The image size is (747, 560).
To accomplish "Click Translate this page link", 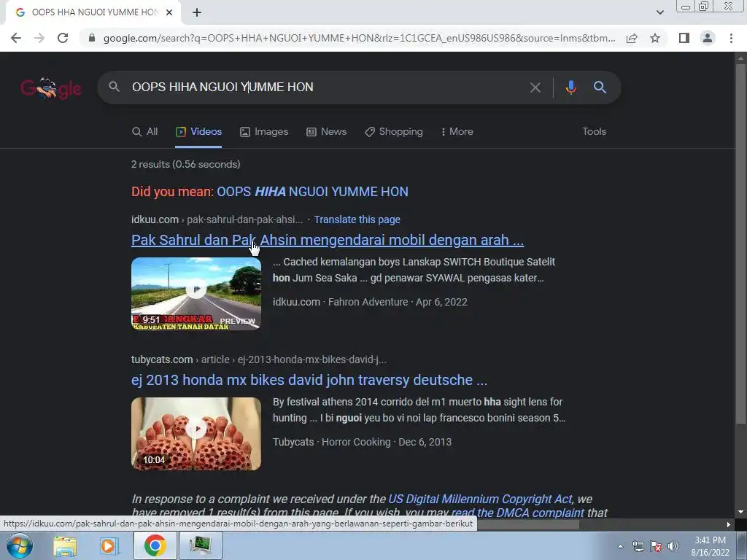I will [357, 219].
